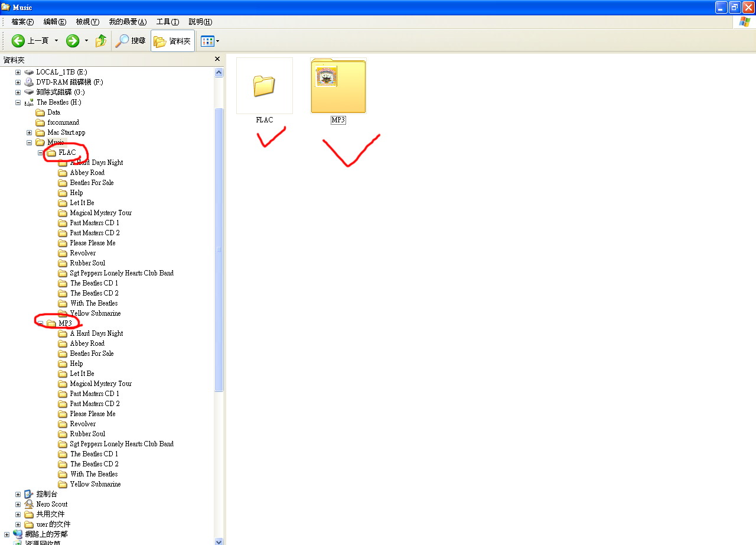
Task: Open the back history dropdown arrow
Action: (56, 41)
